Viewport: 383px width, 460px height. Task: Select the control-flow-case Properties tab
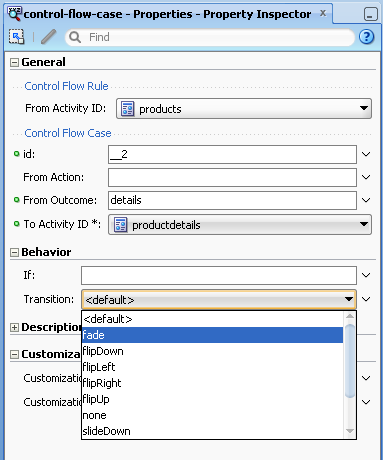click(167, 14)
